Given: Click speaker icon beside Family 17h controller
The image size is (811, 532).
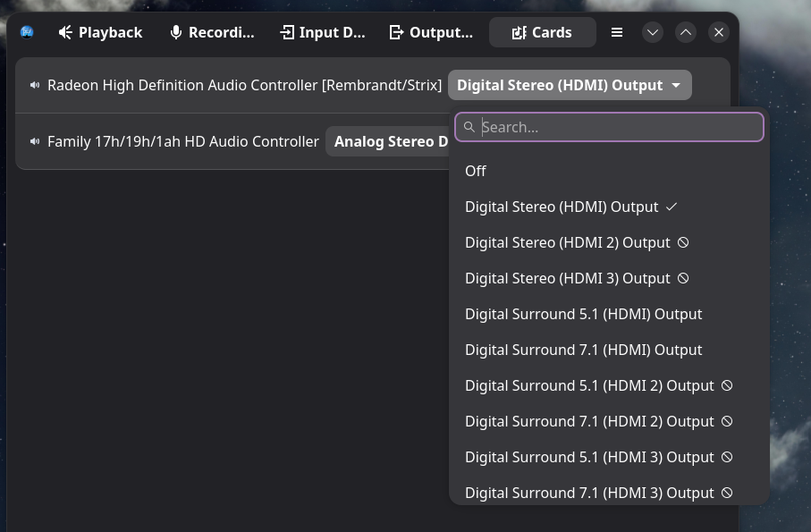Looking at the screenshot, I should (34, 142).
